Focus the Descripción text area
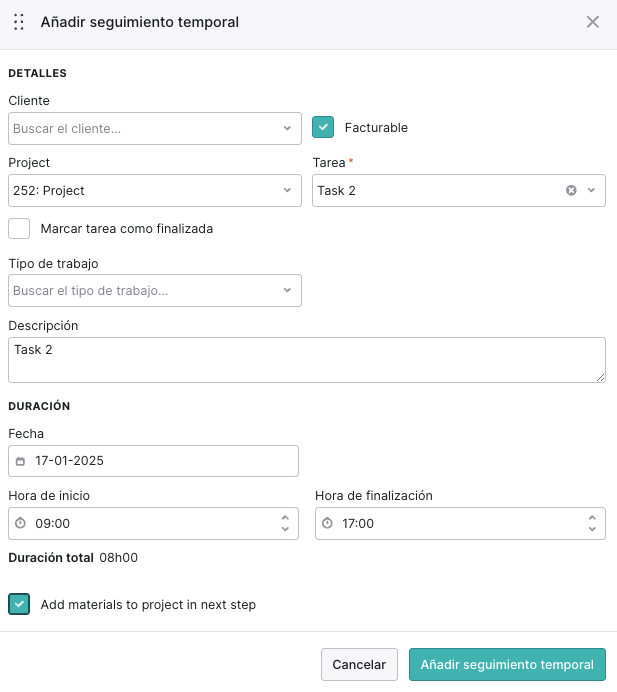617x692 pixels. [x=307, y=360]
